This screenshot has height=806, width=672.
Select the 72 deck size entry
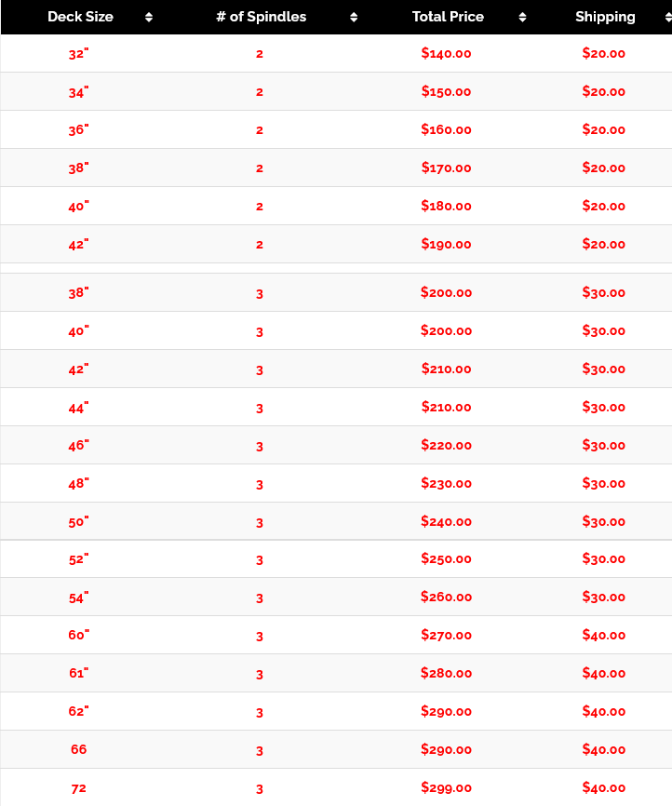(x=78, y=788)
